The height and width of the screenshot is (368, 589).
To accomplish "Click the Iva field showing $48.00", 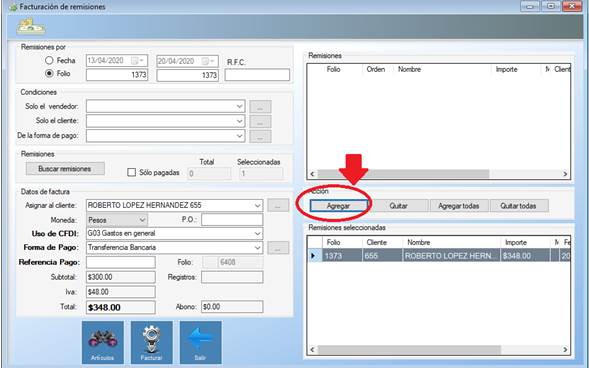I will (121, 292).
